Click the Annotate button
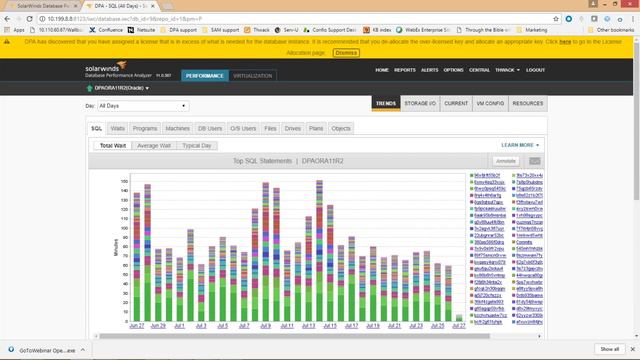Screen dimensions: 640x360 tap(506, 161)
